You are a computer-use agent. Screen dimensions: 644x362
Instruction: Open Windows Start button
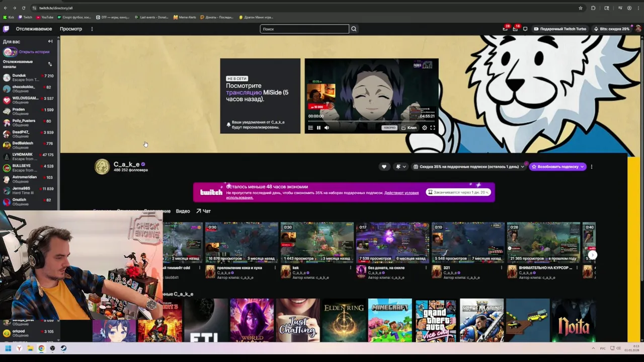pyautogui.click(x=8, y=348)
